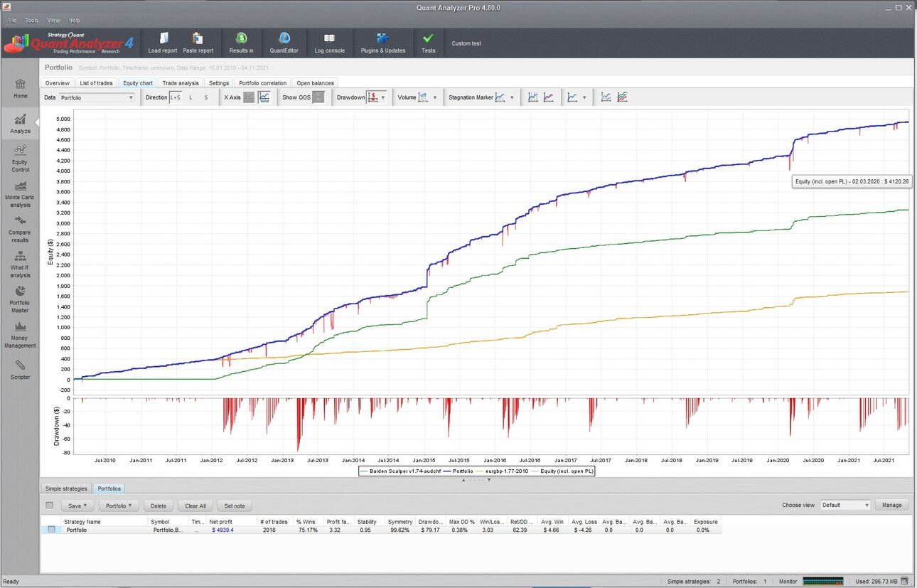Open the Scripter tool

point(21,368)
